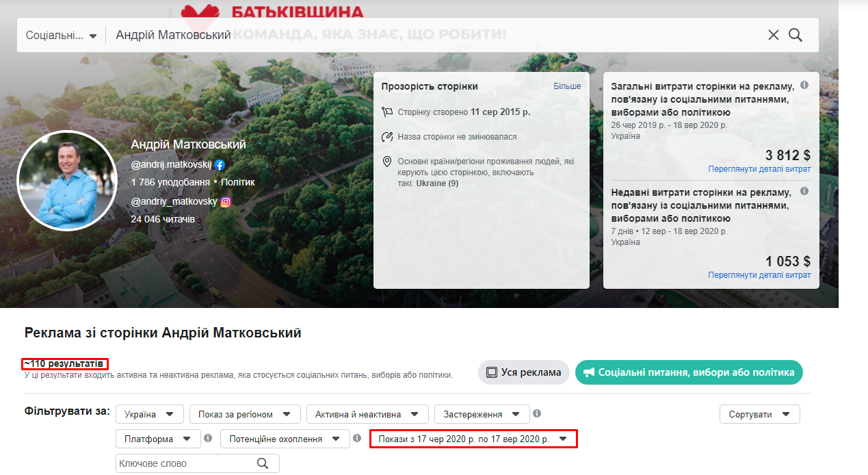This screenshot has height=475, width=868.
Task: Open the Більше link in page transparency card
Action: (x=567, y=86)
